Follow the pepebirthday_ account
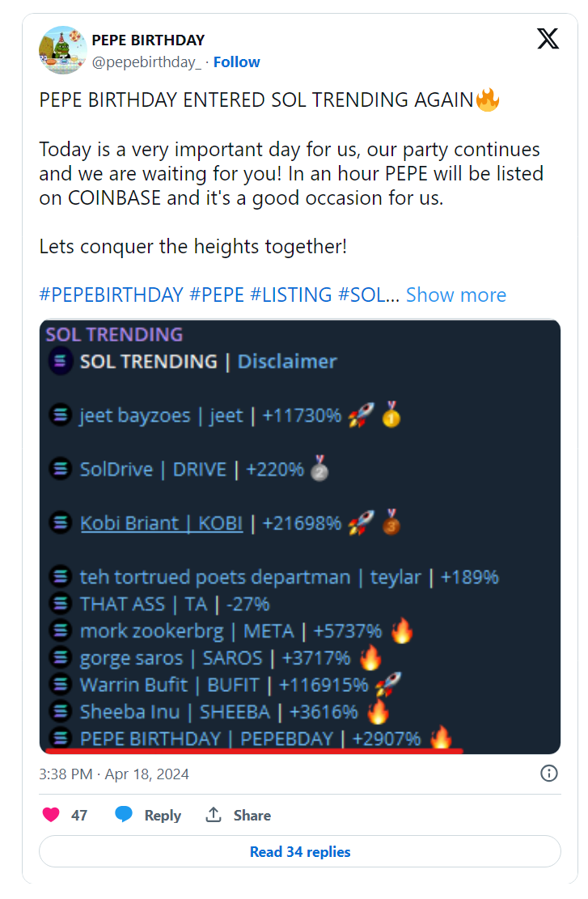 (236, 62)
